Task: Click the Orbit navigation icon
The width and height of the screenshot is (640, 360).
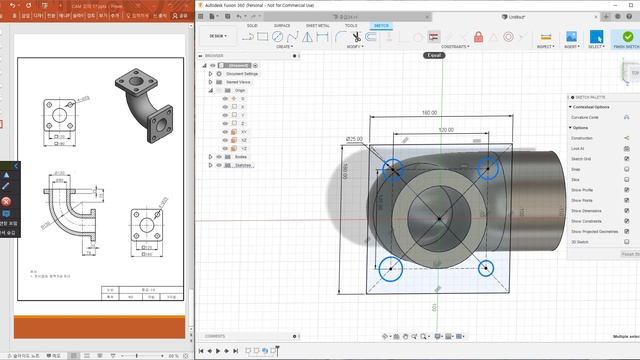Action: pyautogui.click(x=384, y=336)
